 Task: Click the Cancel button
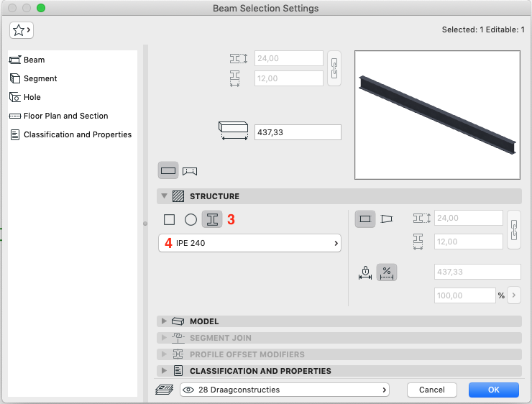[x=432, y=390]
